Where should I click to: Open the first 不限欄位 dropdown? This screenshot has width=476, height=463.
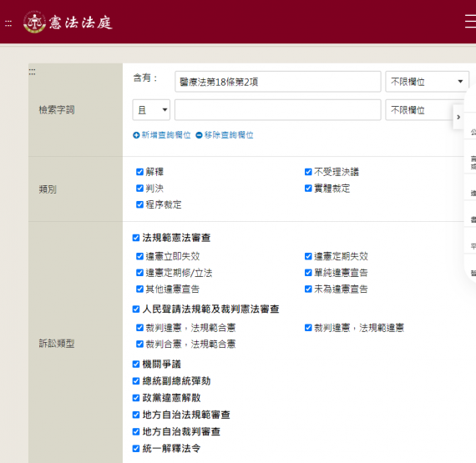click(427, 82)
